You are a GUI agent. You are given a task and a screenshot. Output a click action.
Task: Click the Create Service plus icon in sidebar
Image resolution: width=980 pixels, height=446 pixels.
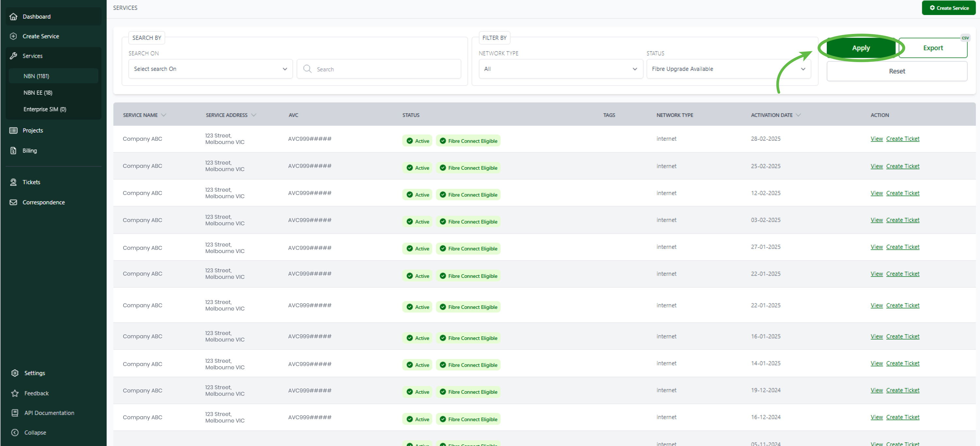tap(13, 36)
